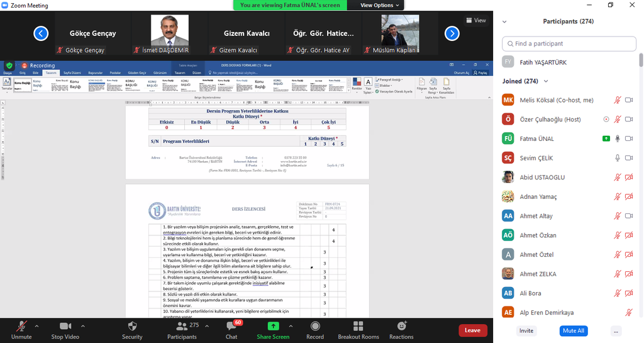Toggle Ahmet Özkan's muted microphone icon
Viewport: 644px width, 343px height.
618,235
